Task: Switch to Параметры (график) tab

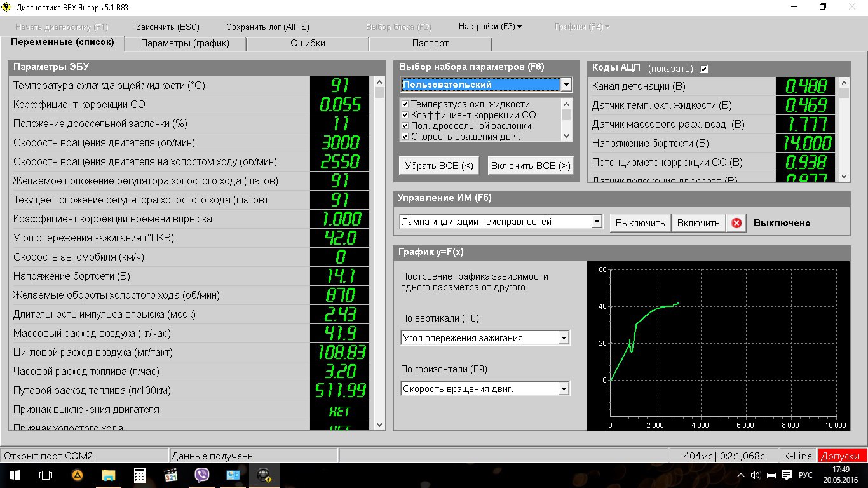Action: (x=185, y=43)
